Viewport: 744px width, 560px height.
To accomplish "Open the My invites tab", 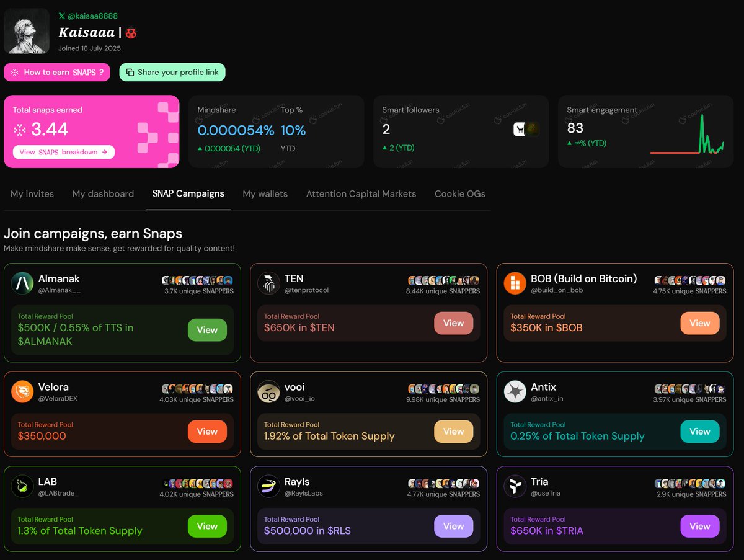I will coord(32,194).
